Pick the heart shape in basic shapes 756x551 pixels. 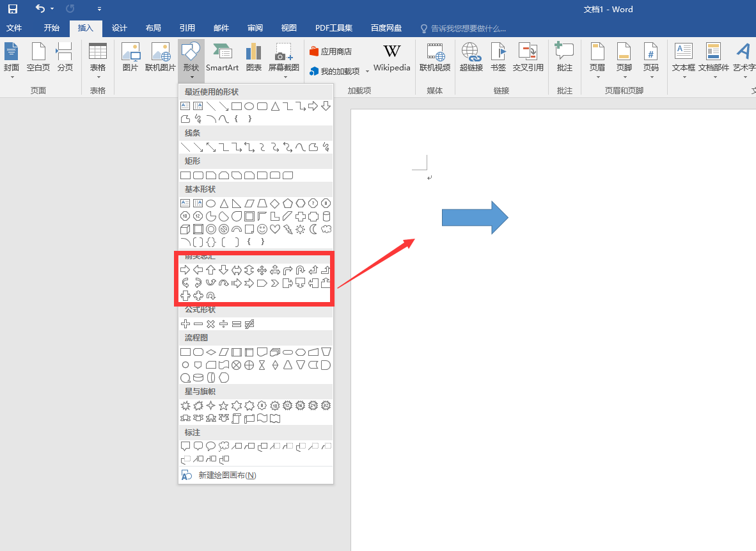pos(275,229)
